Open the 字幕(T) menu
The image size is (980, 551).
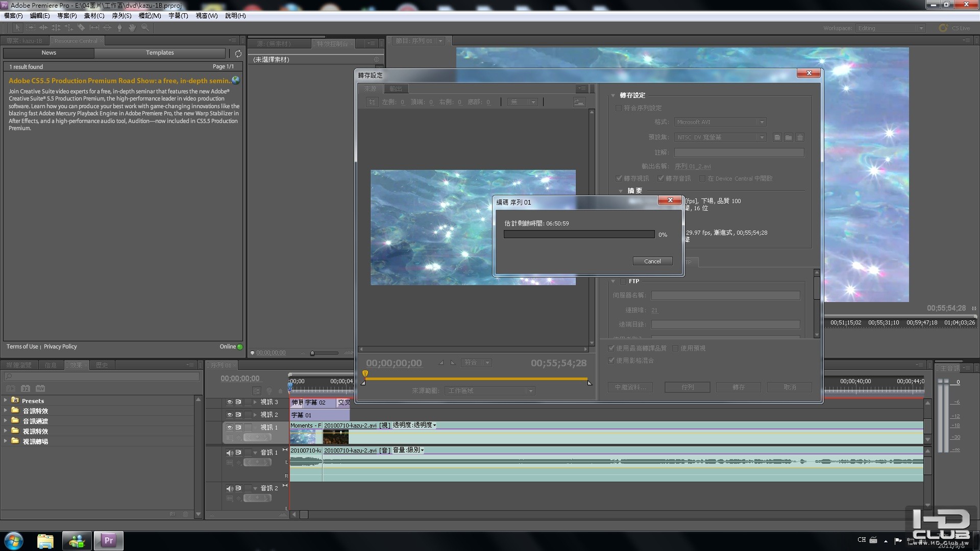[178, 16]
